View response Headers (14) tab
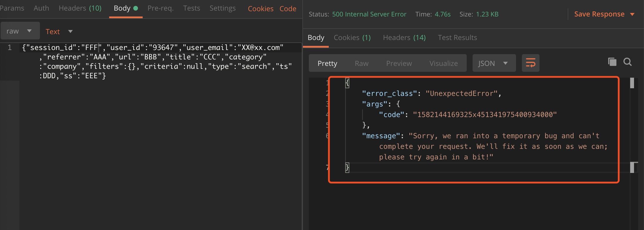The height and width of the screenshot is (230, 644). 404,38
